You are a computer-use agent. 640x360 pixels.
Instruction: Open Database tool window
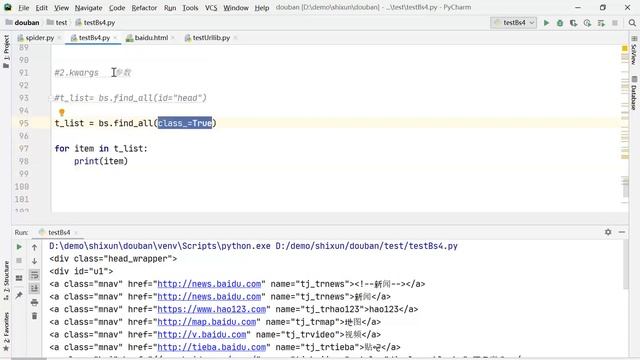coord(634,93)
